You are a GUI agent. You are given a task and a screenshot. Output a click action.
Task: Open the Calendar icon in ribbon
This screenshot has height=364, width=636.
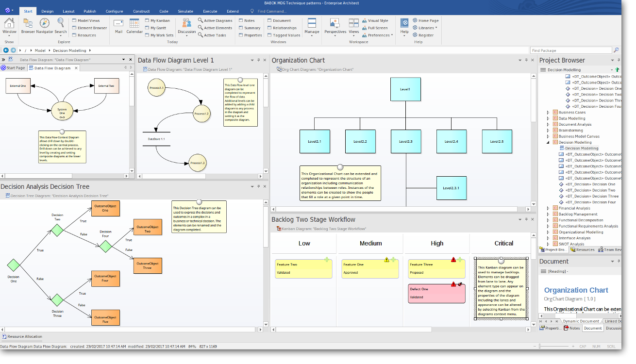point(134,24)
